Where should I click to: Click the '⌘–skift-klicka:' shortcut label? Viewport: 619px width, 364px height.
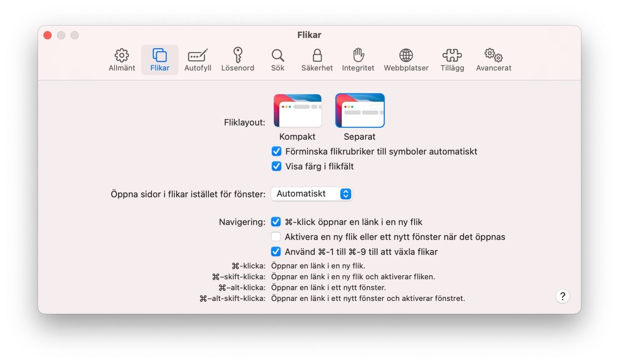[x=239, y=277]
